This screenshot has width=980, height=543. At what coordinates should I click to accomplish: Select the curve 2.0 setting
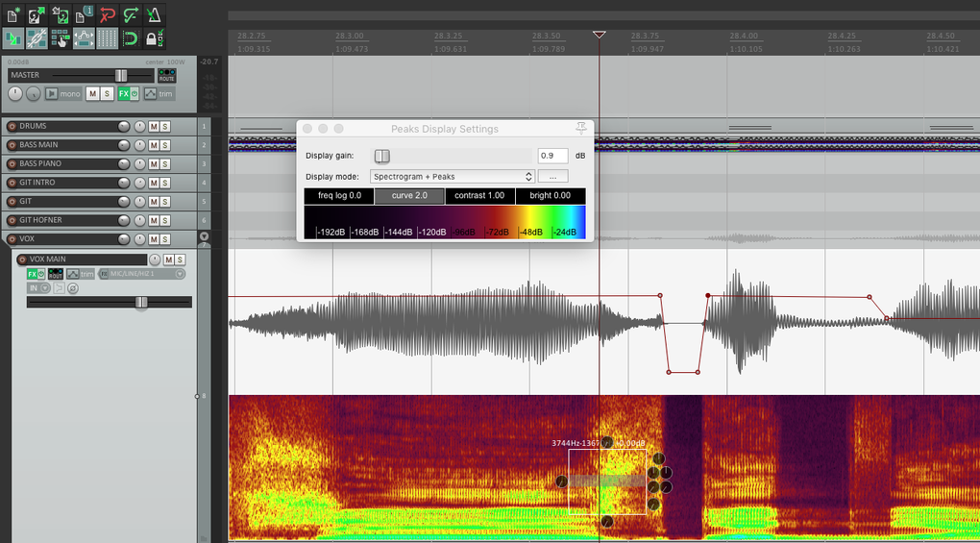coord(409,196)
